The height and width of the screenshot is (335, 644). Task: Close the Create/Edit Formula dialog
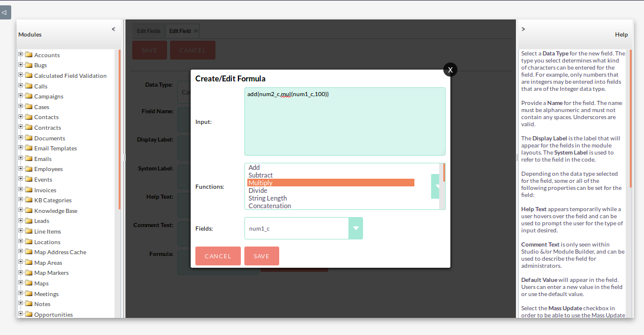pos(450,70)
